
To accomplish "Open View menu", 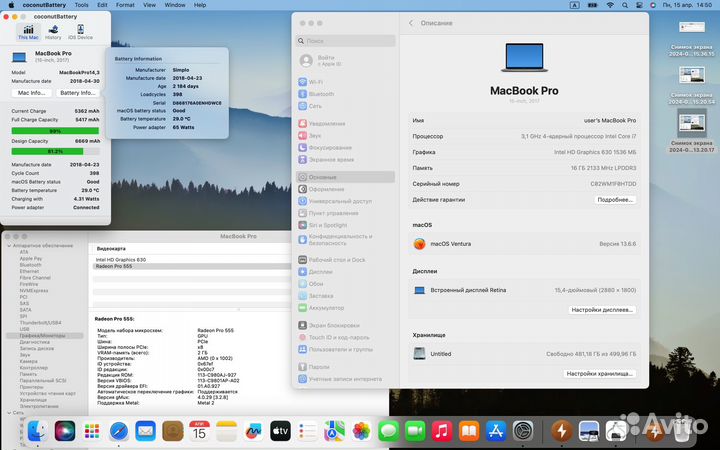I will (149, 5).
